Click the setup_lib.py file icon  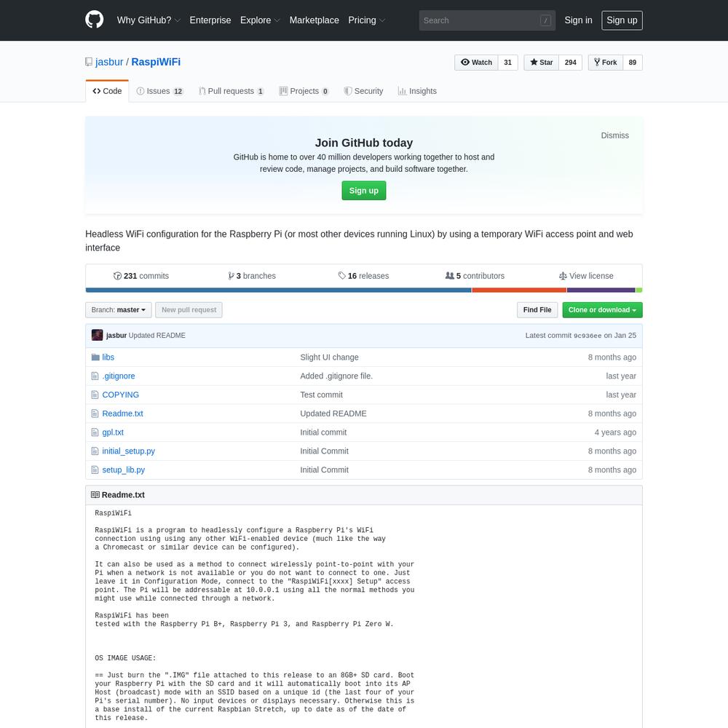95,470
